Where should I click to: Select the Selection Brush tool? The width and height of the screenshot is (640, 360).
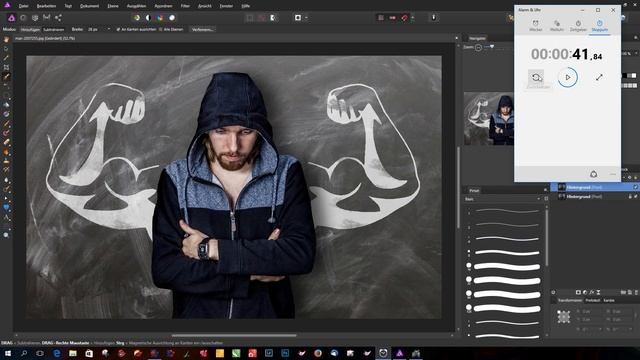pos(6,77)
